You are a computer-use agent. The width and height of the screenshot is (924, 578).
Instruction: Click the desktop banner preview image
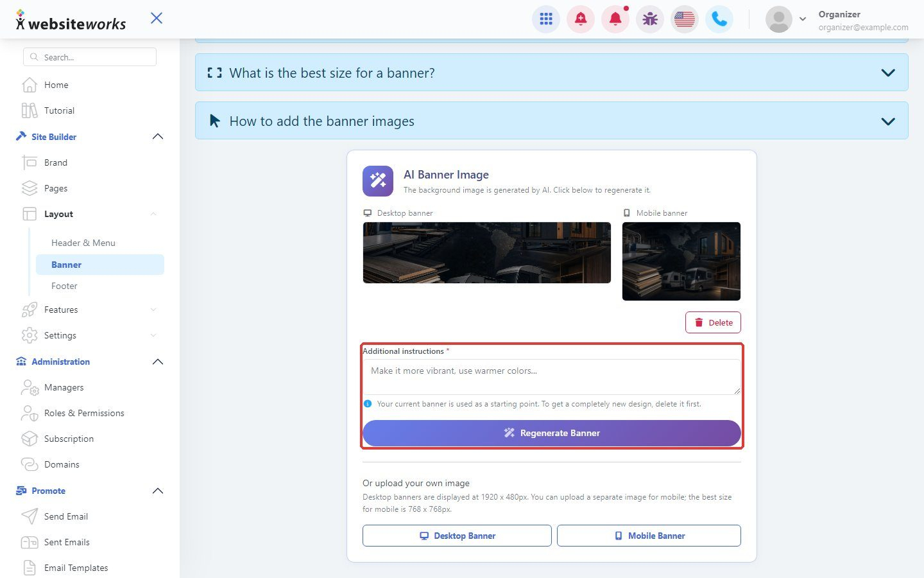point(487,252)
